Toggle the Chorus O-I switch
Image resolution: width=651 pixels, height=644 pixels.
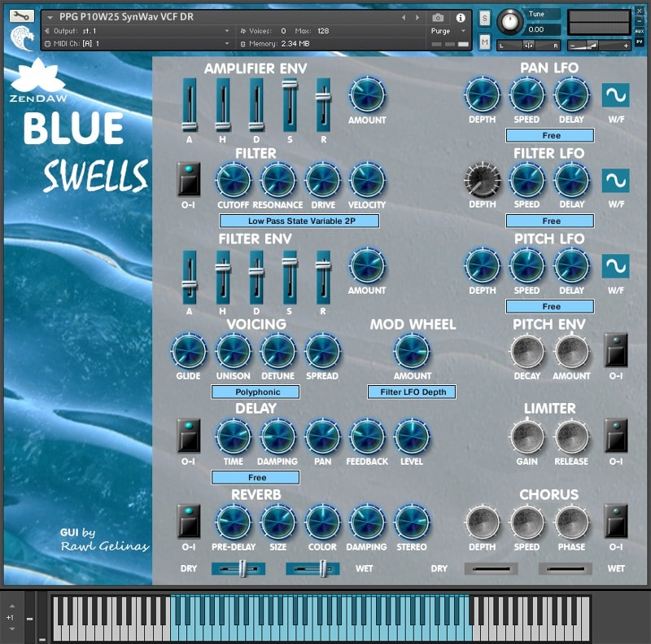point(616,521)
